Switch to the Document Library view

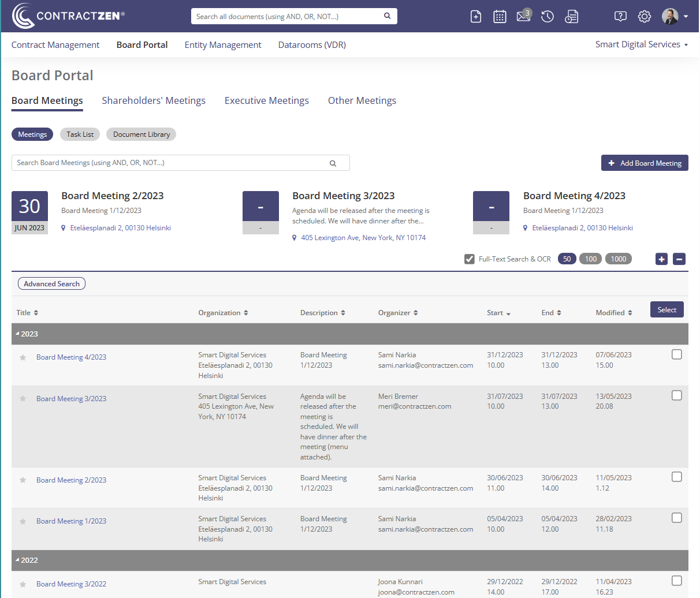(142, 134)
